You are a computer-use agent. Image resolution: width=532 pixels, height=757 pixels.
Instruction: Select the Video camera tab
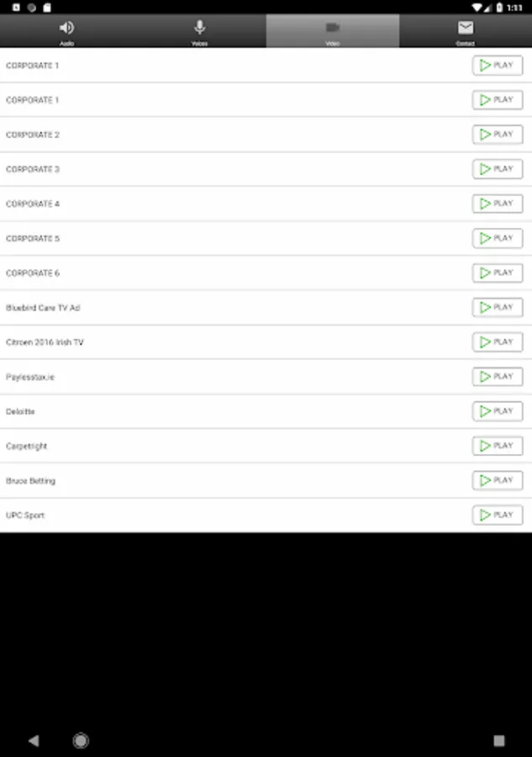[x=332, y=31]
